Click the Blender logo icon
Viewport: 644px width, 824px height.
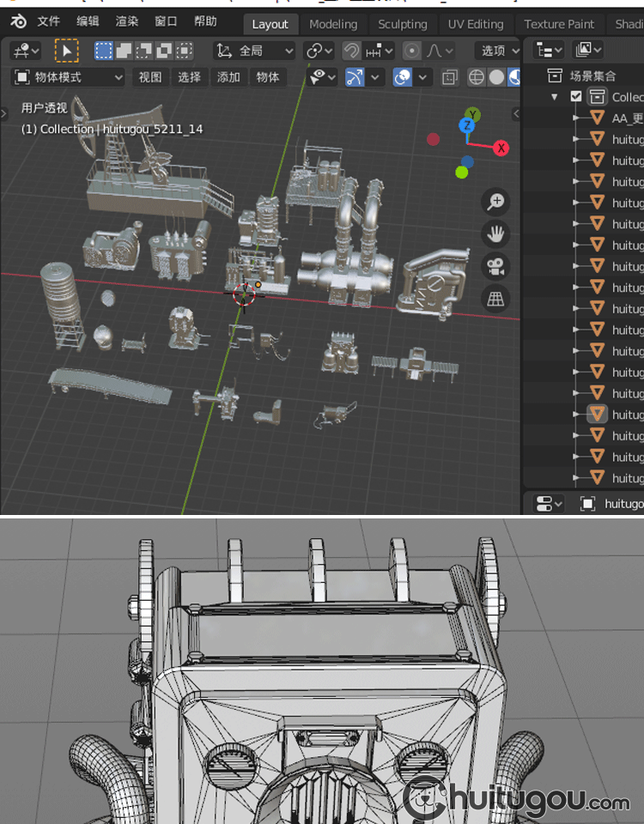(18, 21)
